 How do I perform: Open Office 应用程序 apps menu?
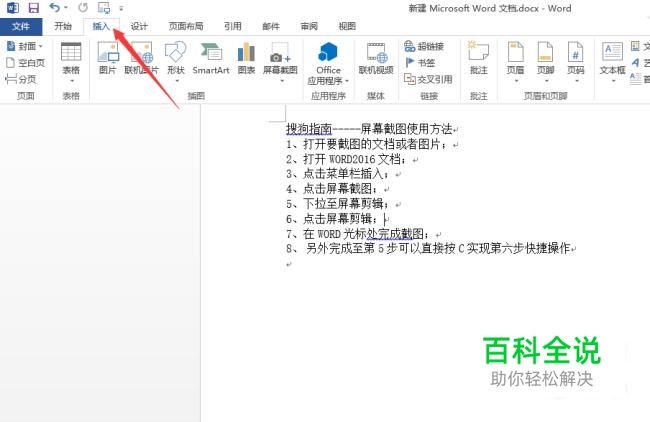pyautogui.click(x=328, y=63)
